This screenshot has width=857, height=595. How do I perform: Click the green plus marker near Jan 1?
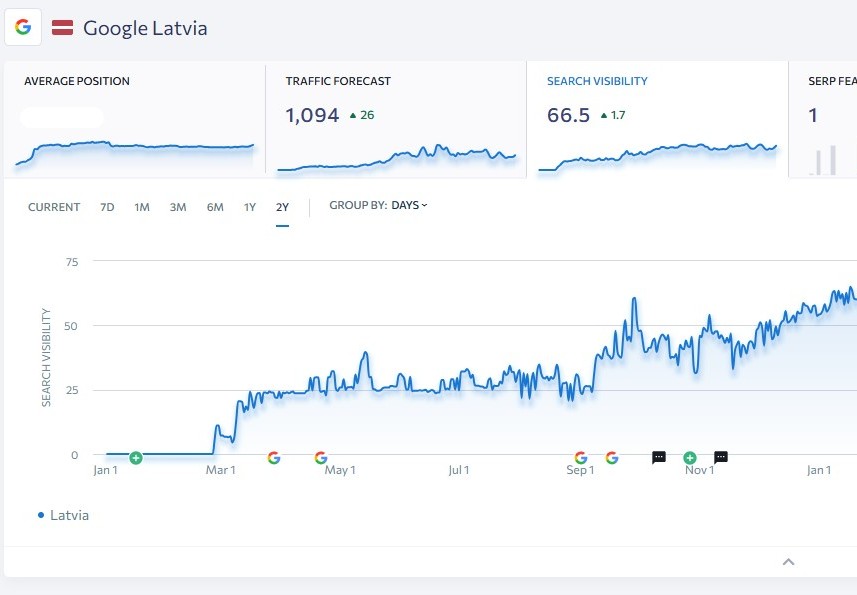[x=136, y=458]
